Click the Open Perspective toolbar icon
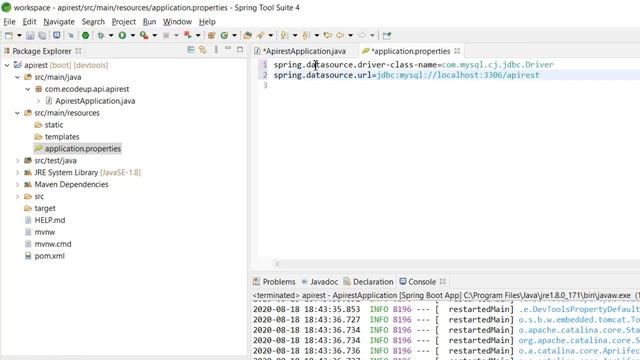Image resolution: width=640 pixels, height=360 pixels. point(387,36)
